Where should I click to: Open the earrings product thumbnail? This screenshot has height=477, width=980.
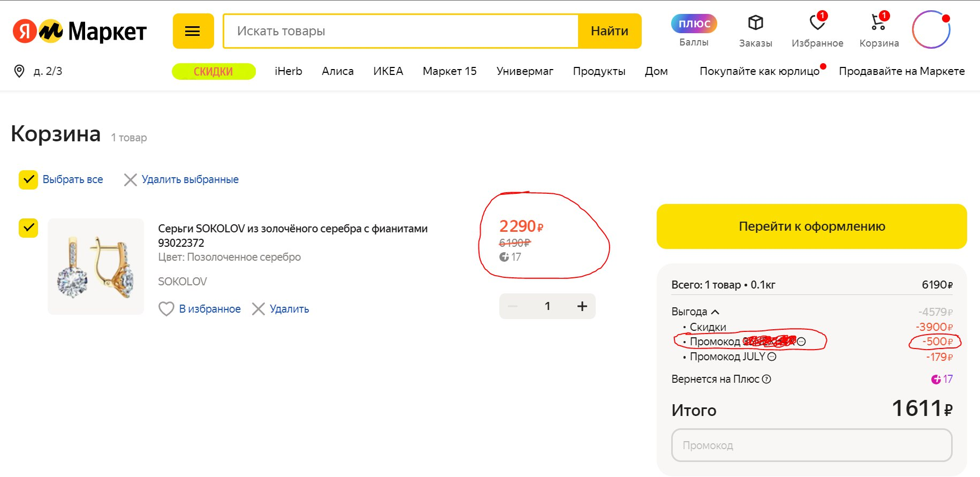[96, 266]
